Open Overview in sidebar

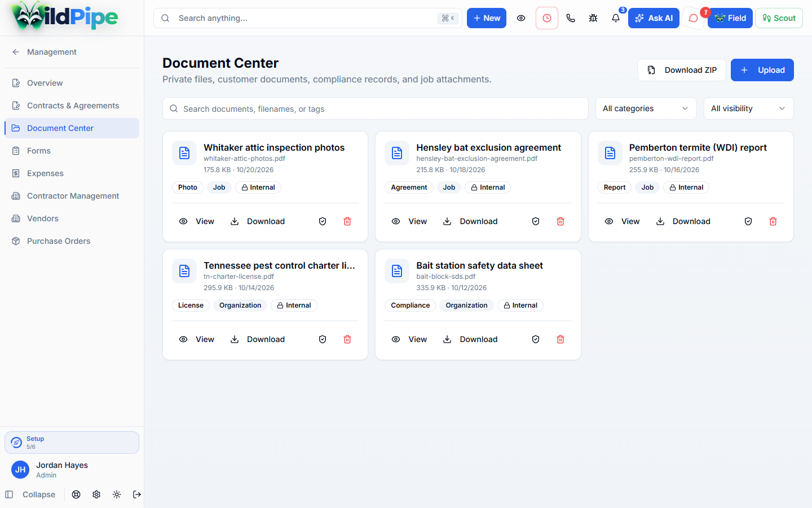tap(72, 83)
